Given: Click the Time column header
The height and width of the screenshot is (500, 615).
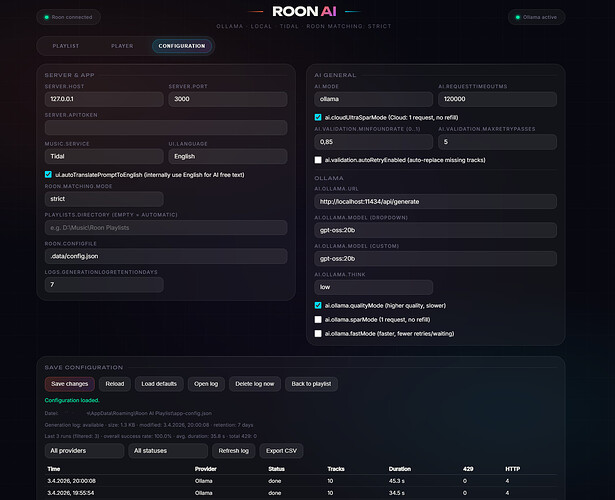Looking at the screenshot, I should [54, 469].
